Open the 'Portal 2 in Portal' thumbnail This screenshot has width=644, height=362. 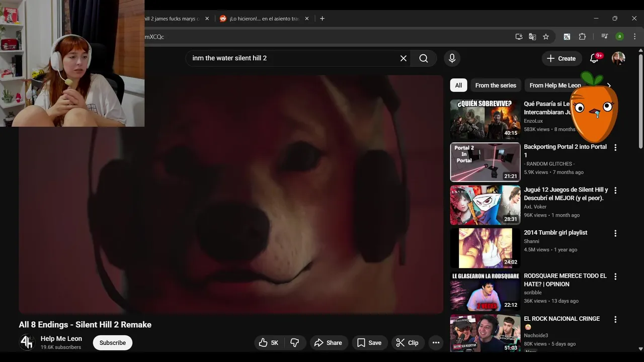point(485,162)
